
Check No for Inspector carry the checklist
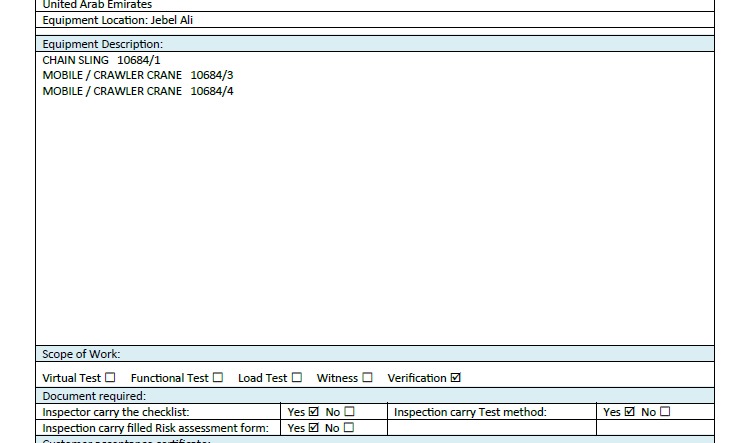click(349, 412)
